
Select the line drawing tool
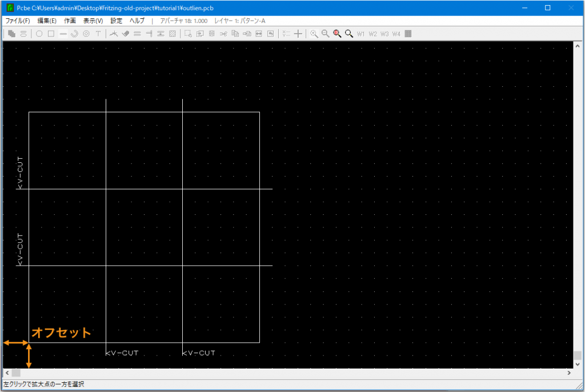(63, 34)
